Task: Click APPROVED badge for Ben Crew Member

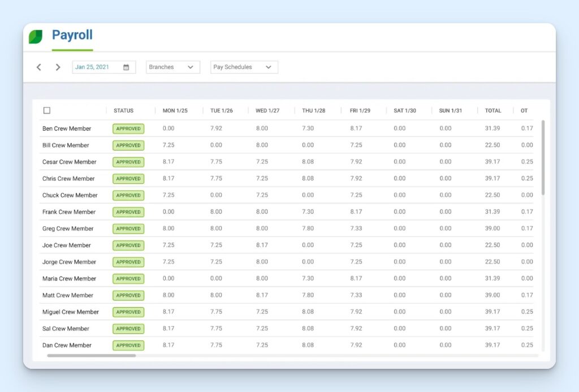Action: coord(128,128)
